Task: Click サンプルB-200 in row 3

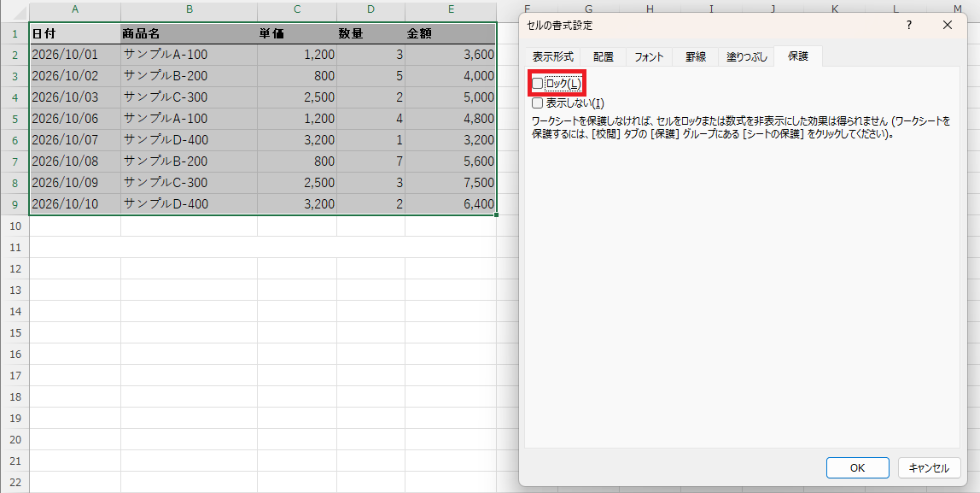Action: 190,76
